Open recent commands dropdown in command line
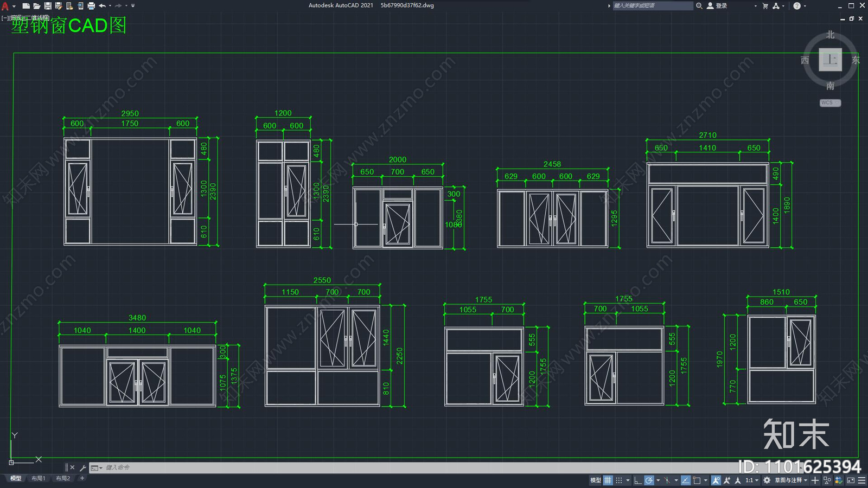Screen dimensions: 868x488 97,467
